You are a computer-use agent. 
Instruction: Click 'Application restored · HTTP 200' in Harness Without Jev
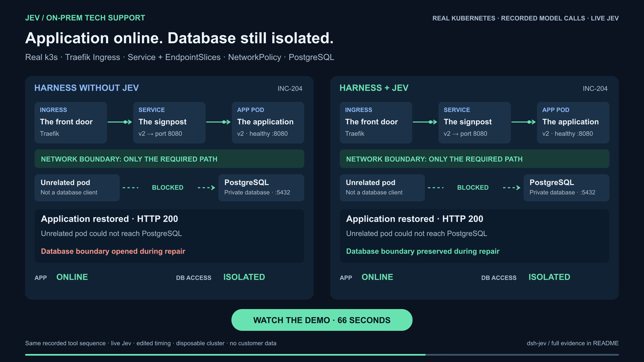click(x=109, y=219)
